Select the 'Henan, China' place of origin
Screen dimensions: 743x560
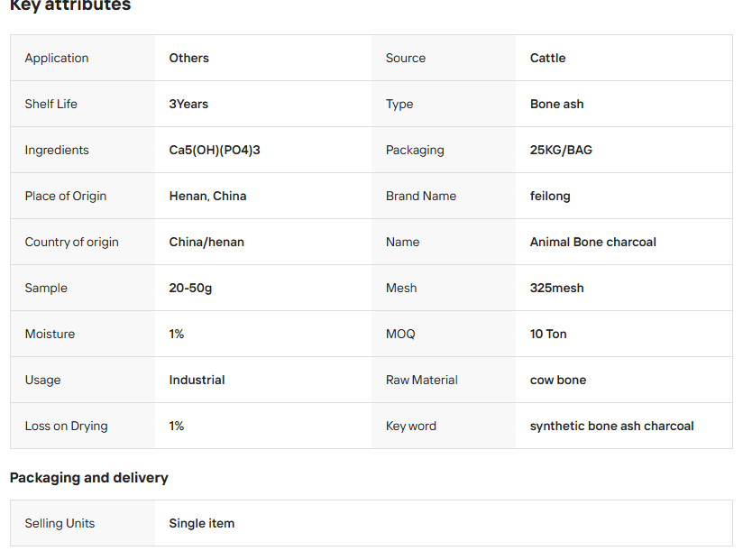pos(207,196)
